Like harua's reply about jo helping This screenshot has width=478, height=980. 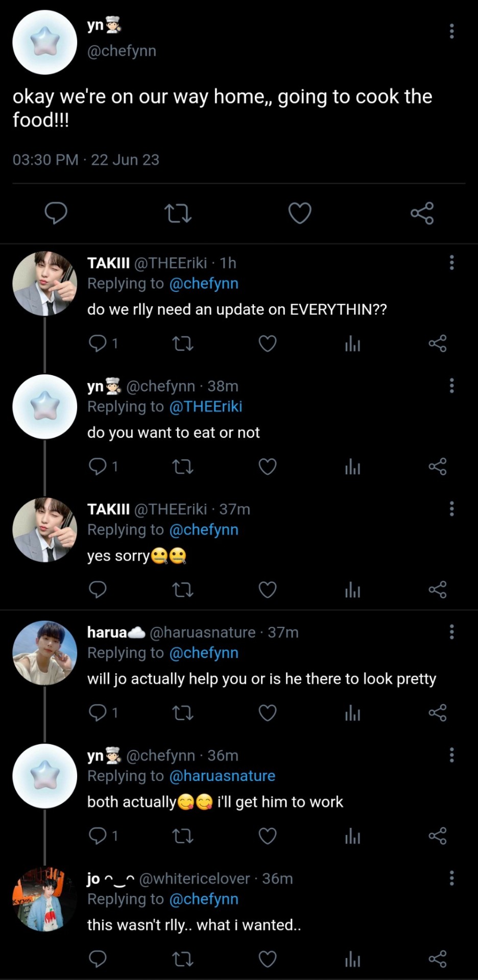(268, 713)
